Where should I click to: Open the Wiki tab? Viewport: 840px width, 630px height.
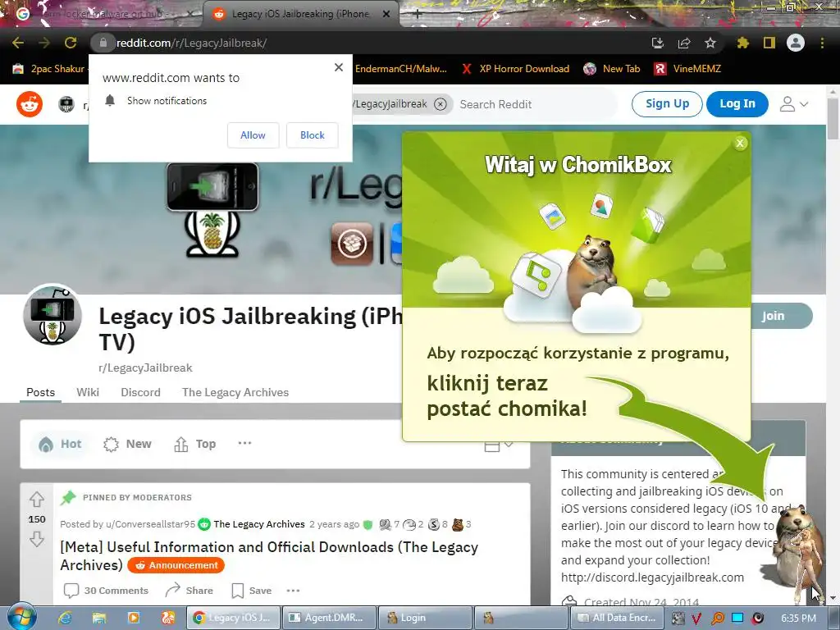click(x=88, y=392)
